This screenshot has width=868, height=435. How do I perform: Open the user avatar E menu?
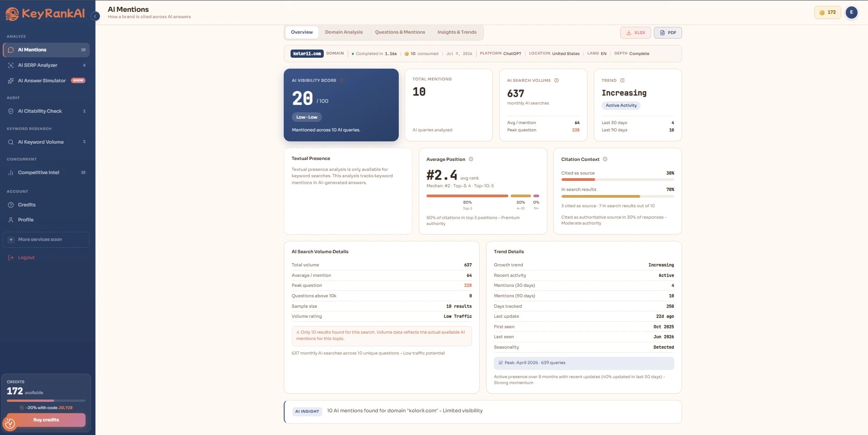tap(852, 12)
